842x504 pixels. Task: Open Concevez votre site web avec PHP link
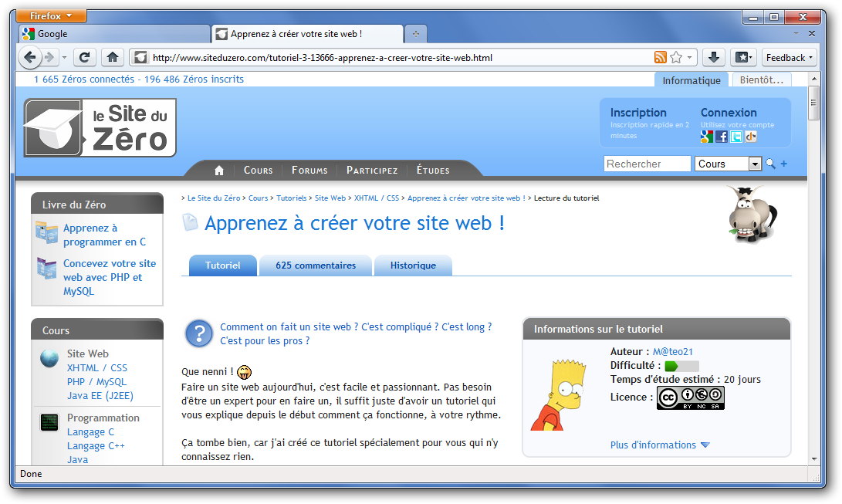[110, 278]
